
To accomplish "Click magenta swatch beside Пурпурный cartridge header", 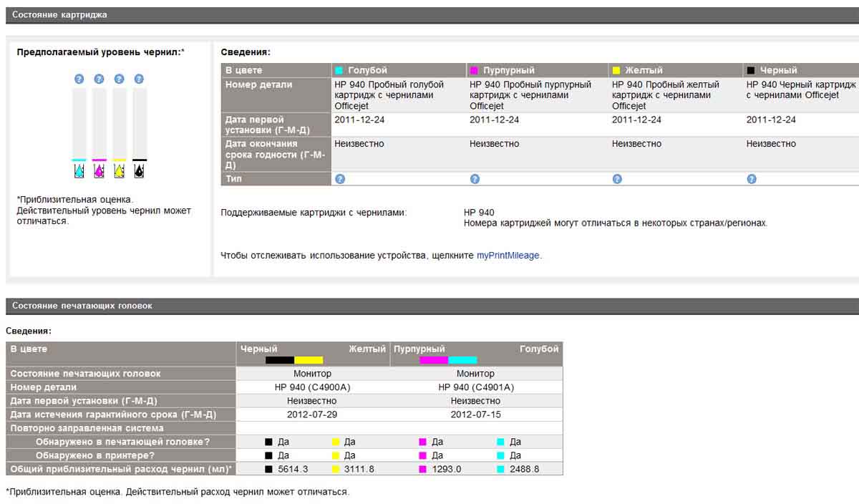I will pos(474,71).
